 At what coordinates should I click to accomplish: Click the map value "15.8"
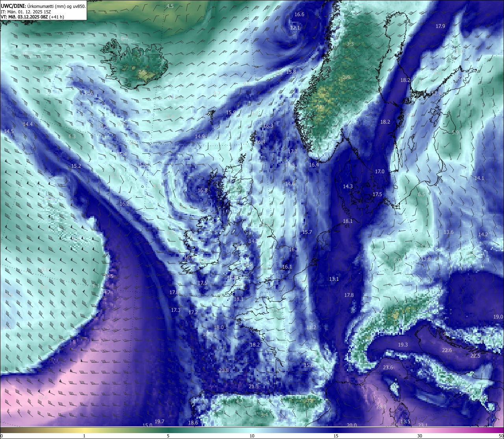(291, 72)
